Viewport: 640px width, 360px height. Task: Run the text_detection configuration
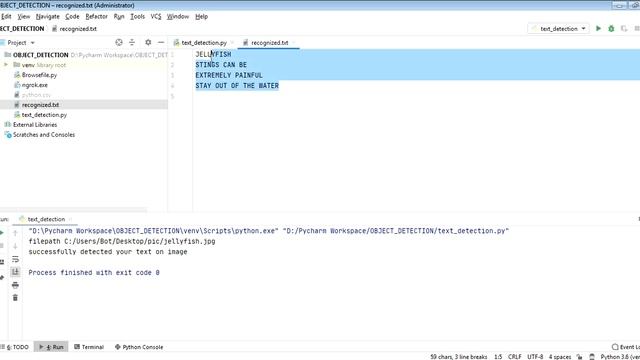[598, 29]
